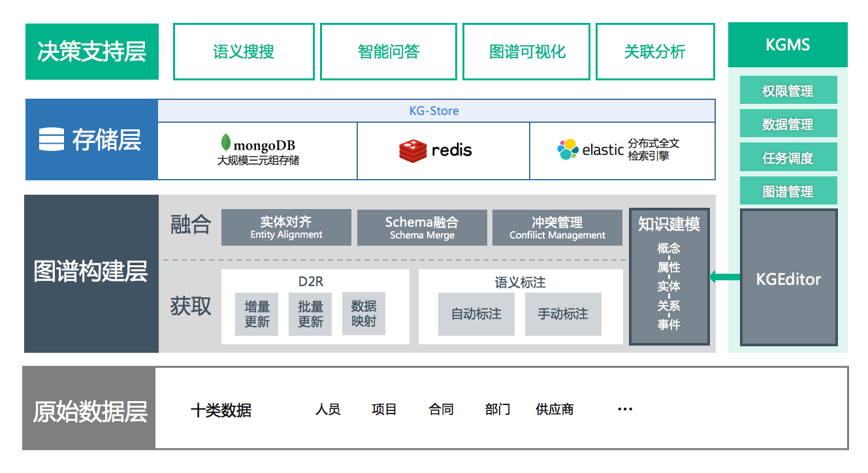868x473 pixels.
Task: Click the 图谱构建层 label
Action: 91,272
